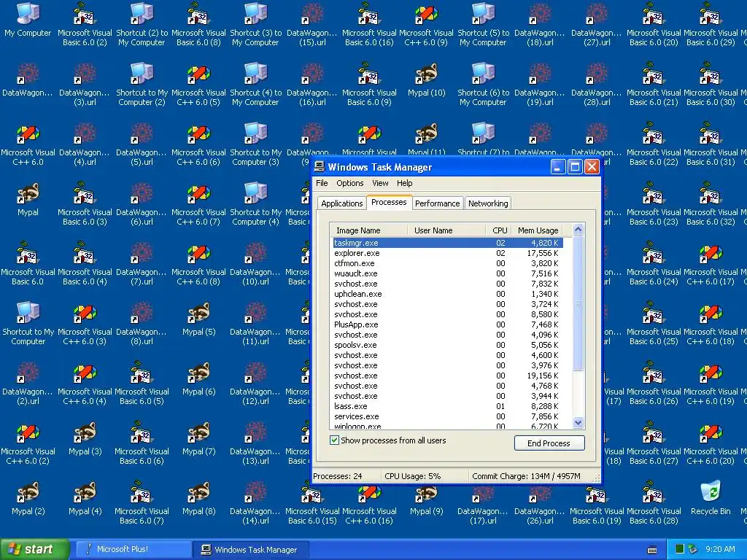
Task: Switch to the Networking tab
Action: click(x=488, y=203)
